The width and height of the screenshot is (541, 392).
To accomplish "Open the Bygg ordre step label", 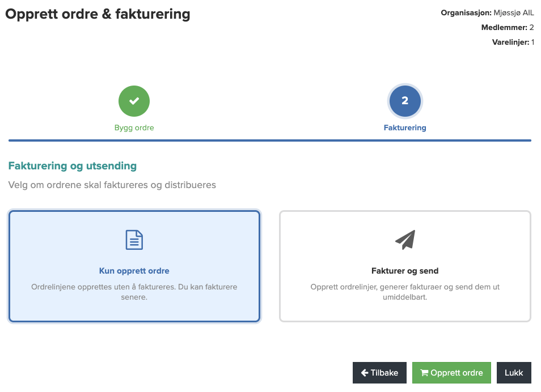I will pos(134,128).
